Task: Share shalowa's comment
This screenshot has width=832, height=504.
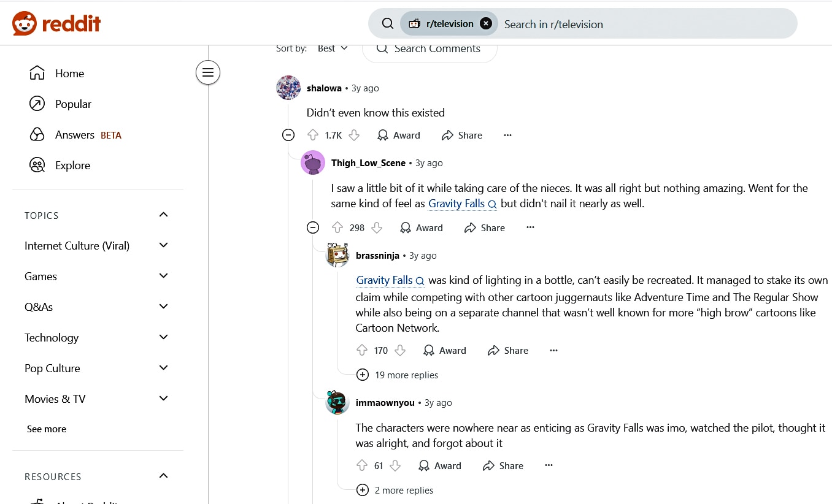Action: (462, 136)
